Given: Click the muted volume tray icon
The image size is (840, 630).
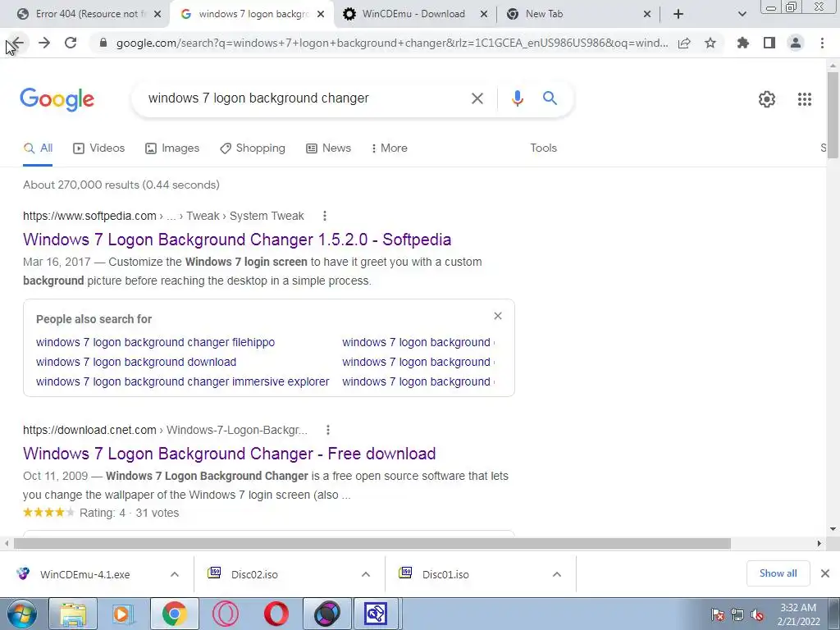Looking at the screenshot, I should click(x=757, y=614).
